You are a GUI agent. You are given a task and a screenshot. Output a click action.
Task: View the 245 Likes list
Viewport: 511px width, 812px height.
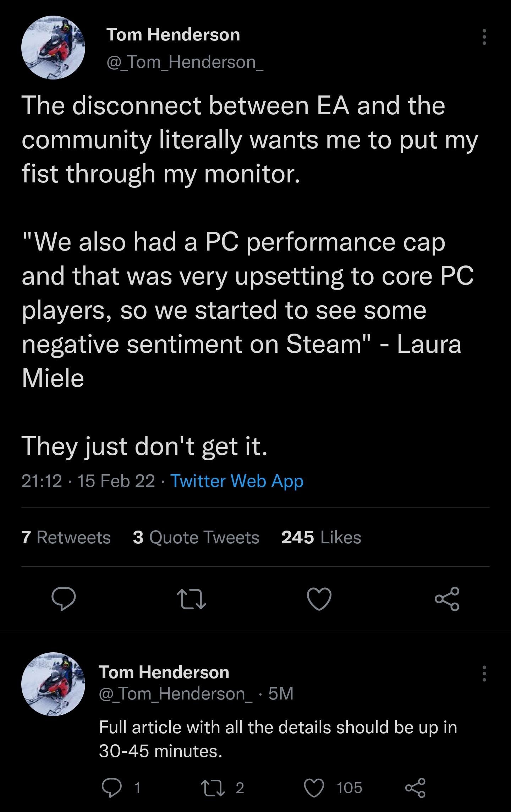(321, 537)
